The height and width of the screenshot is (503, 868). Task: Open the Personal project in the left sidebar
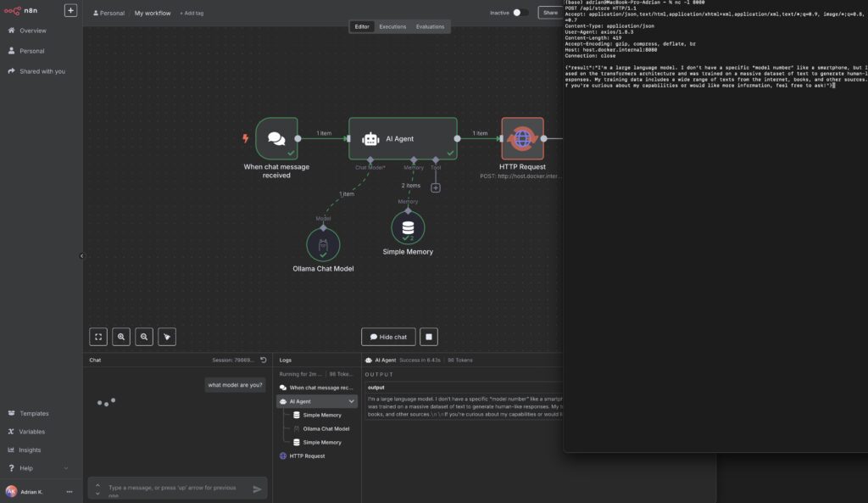[x=31, y=51]
